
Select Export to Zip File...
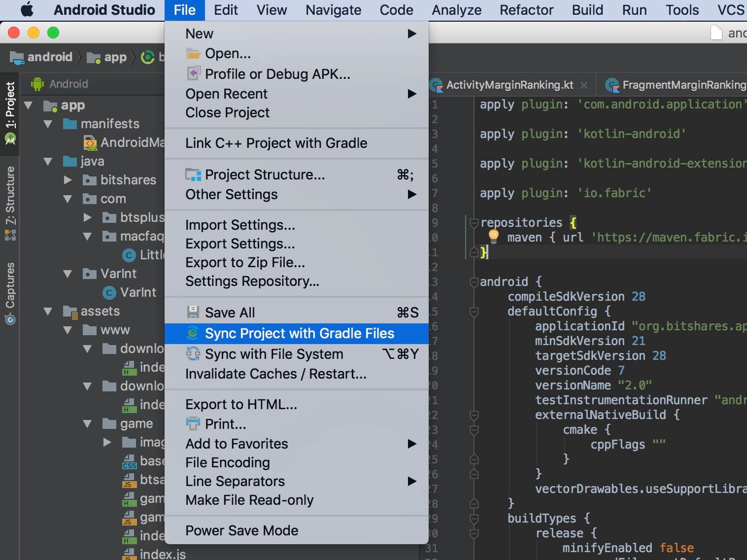coord(297,262)
